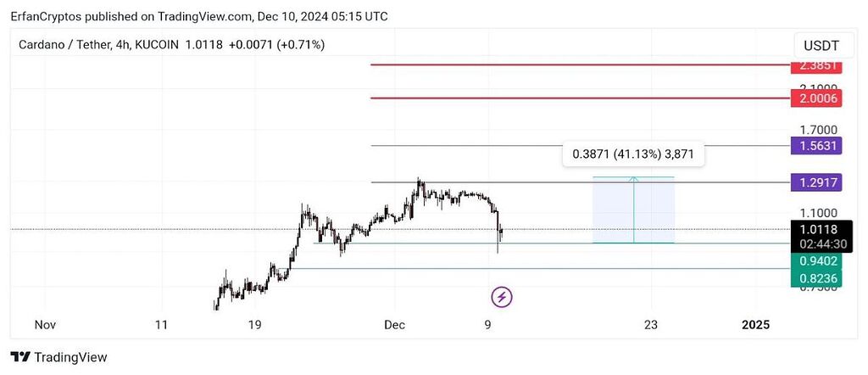Click the 0.3871 (41.13%) measurement tooltip
Viewport: 868px width, 375px height.
coord(633,154)
